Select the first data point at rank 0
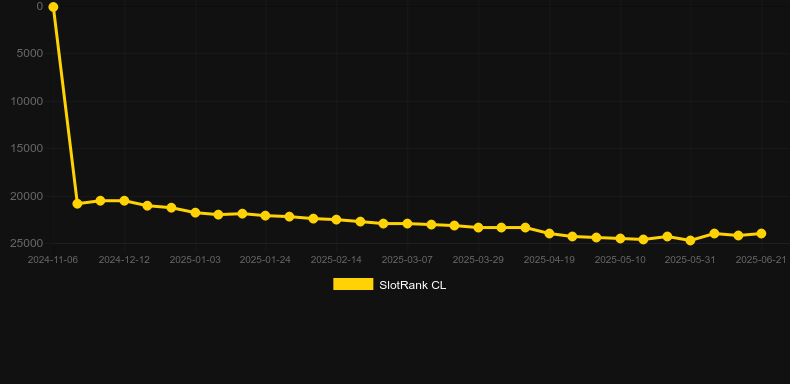This screenshot has width=790, height=384. 53,7
